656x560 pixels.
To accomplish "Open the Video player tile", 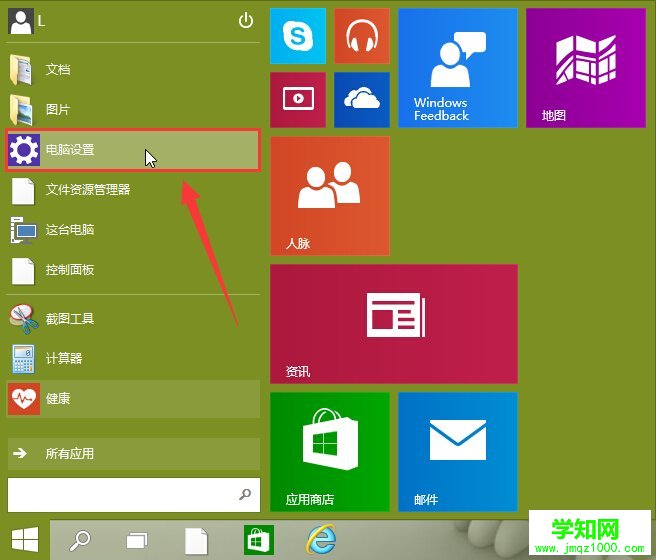I will click(x=298, y=100).
